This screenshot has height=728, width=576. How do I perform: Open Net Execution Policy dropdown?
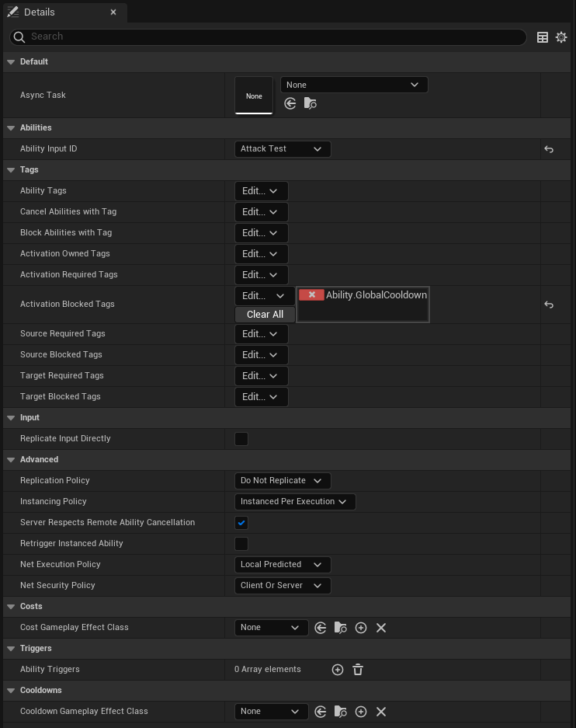tap(283, 565)
